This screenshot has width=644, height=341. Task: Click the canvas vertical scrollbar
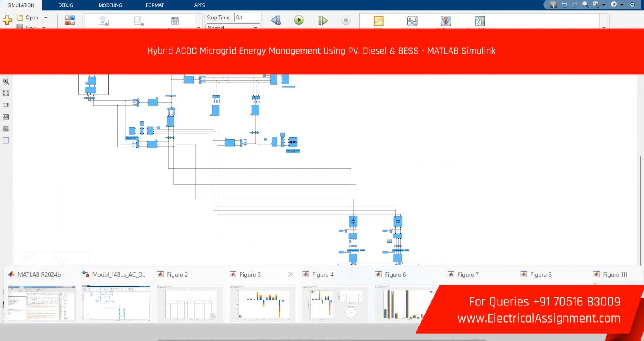[640, 210]
